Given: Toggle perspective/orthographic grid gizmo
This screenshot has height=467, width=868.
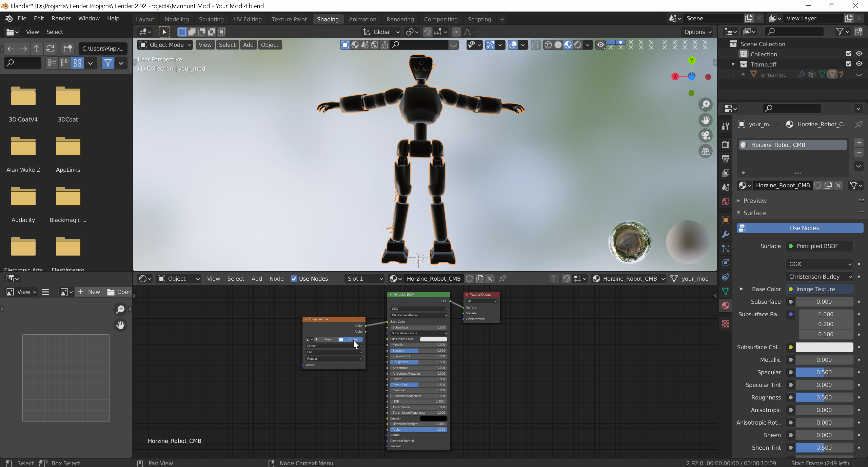Looking at the screenshot, I should 706,151.
